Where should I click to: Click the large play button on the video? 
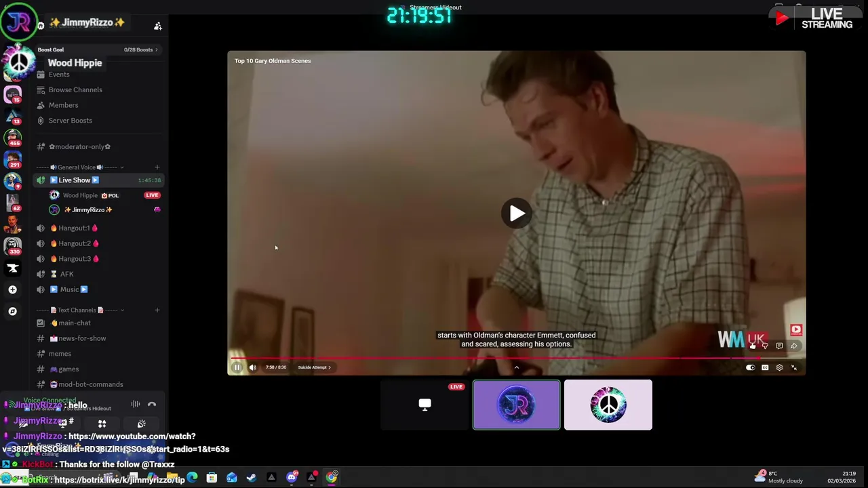click(x=517, y=213)
